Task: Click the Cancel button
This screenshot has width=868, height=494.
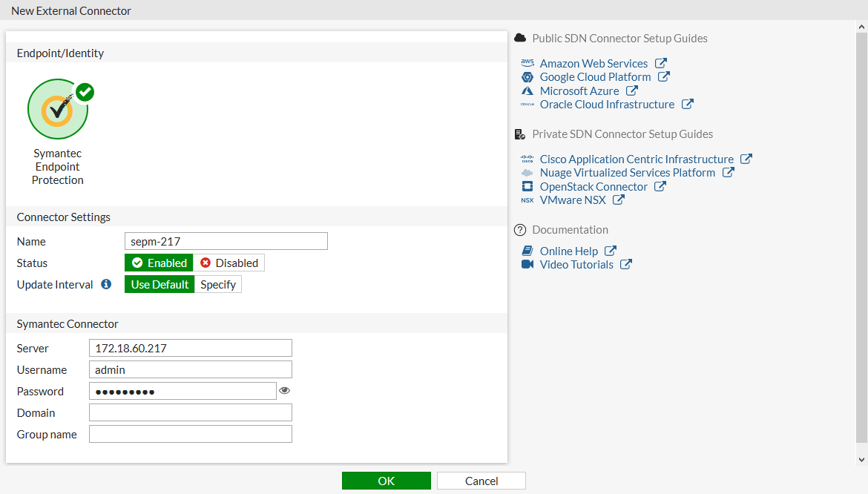Action: [481, 481]
